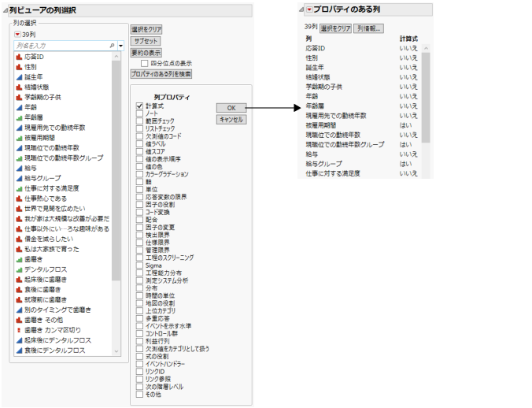Toggle the 四分位点の表示 checkbox
This screenshot has width=532, height=408.
145,64
